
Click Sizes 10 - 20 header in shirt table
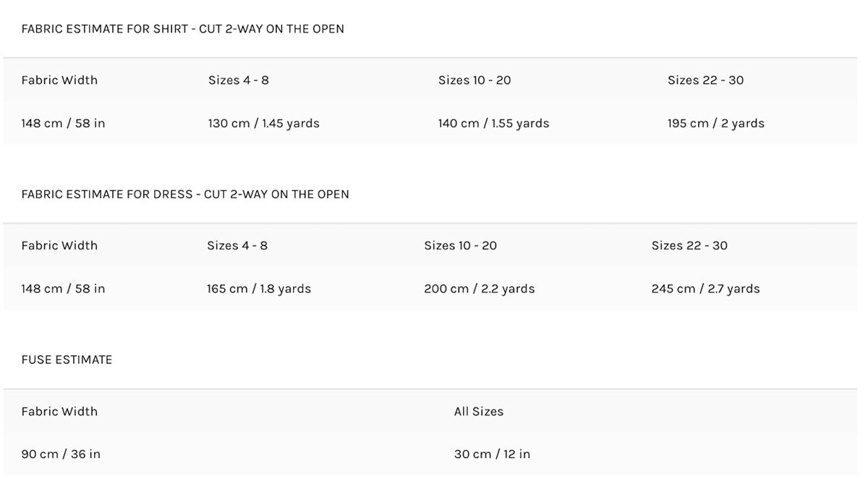coord(474,80)
